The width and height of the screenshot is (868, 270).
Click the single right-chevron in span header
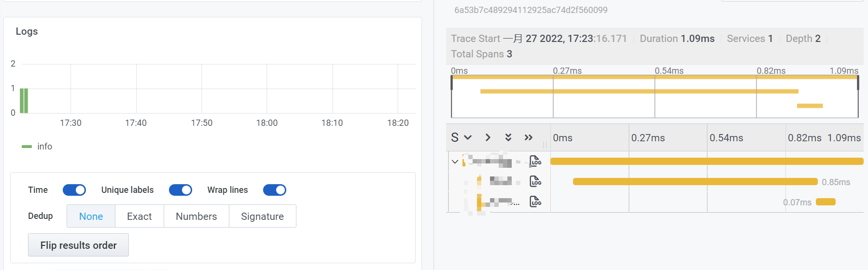[488, 137]
